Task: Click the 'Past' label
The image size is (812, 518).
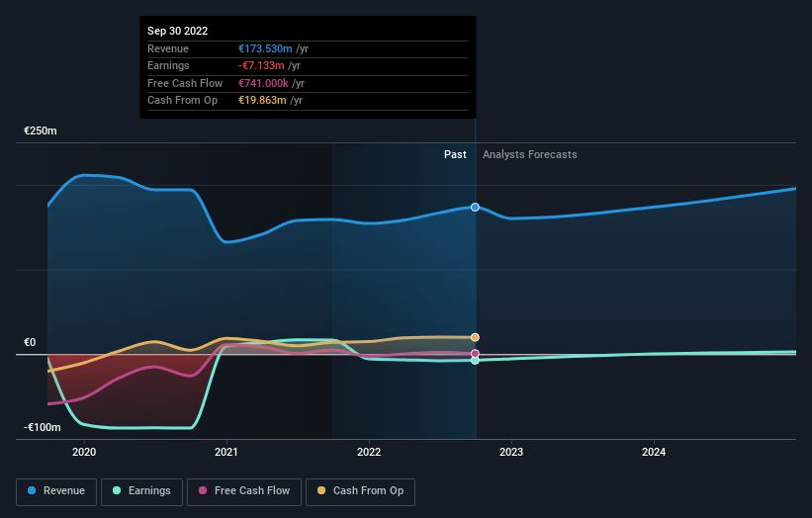Action: pos(455,155)
